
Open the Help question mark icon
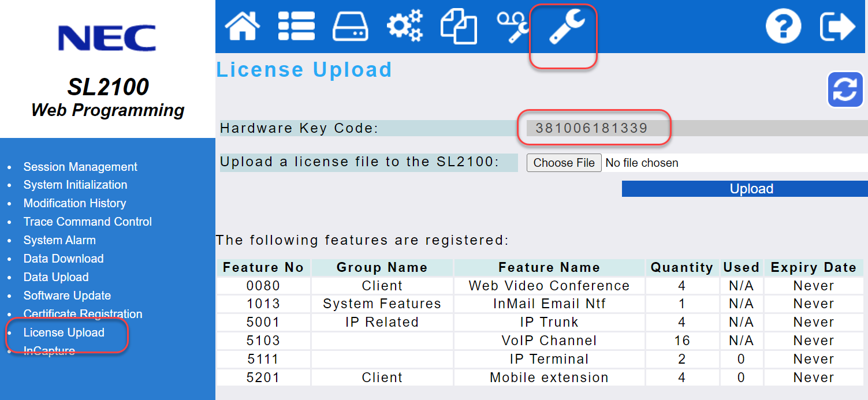tap(784, 27)
